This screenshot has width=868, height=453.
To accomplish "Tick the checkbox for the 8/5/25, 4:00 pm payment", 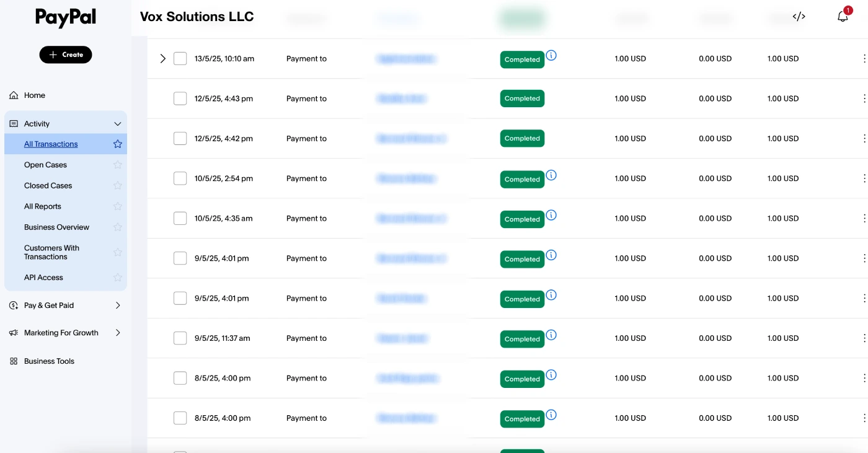I will [x=180, y=377].
